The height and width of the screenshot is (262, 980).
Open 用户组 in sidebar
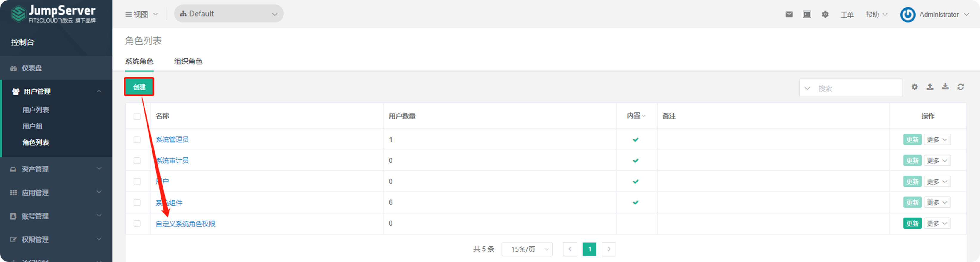click(x=32, y=126)
